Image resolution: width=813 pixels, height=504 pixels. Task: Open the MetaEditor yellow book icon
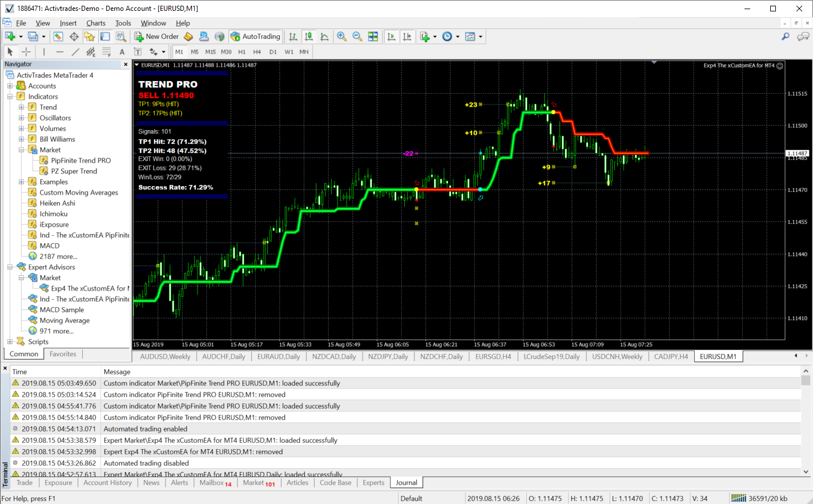pyautogui.click(x=188, y=37)
